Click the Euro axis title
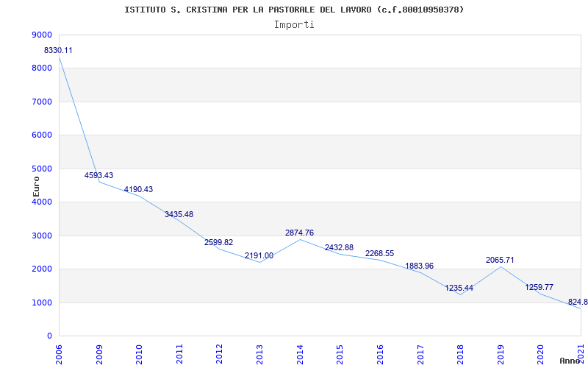This screenshot has width=588, height=368. tap(36, 187)
